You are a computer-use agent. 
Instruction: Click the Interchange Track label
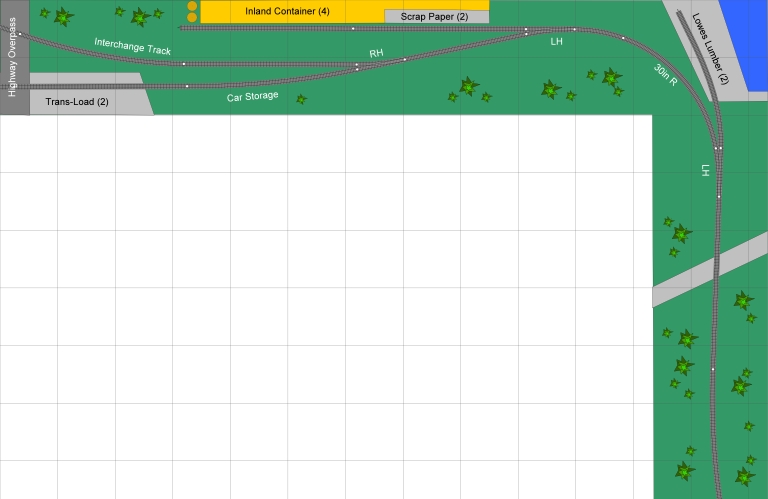point(132,46)
